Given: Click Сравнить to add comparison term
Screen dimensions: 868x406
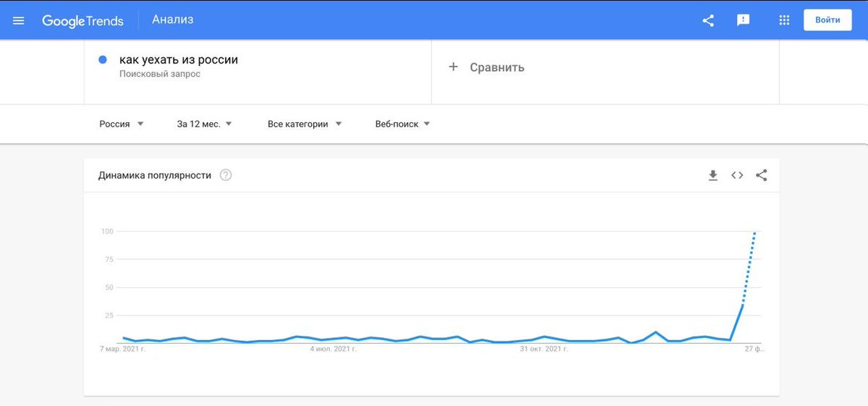Looking at the screenshot, I should 497,67.
